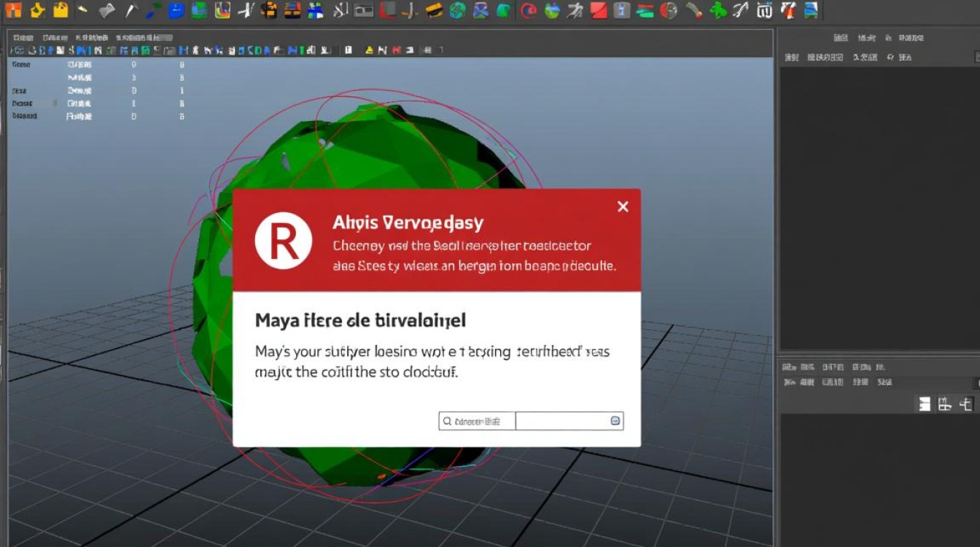The image size is (980, 547).
Task: Click the white circular R logo in the dialog
Action: (284, 241)
